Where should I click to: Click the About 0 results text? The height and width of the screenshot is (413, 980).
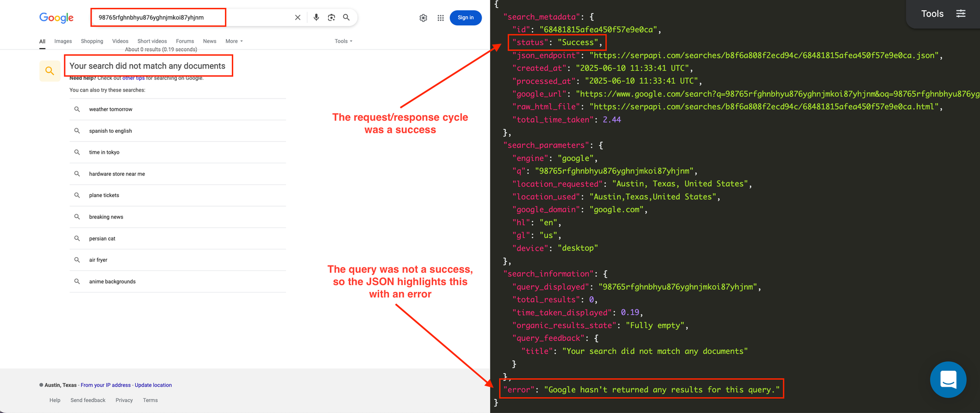coord(161,49)
